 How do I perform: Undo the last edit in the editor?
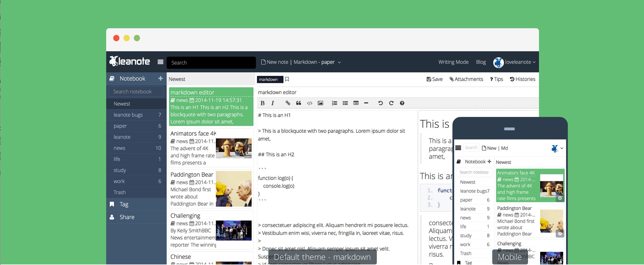(381, 103)
